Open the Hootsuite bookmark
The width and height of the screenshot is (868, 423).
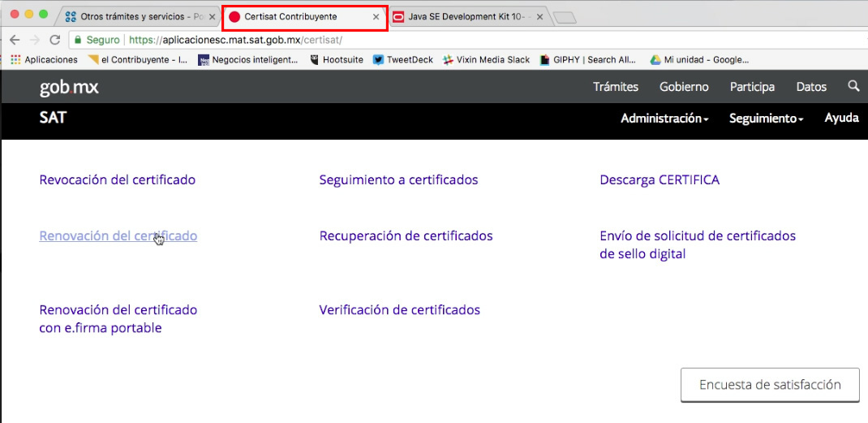(336, 59)
